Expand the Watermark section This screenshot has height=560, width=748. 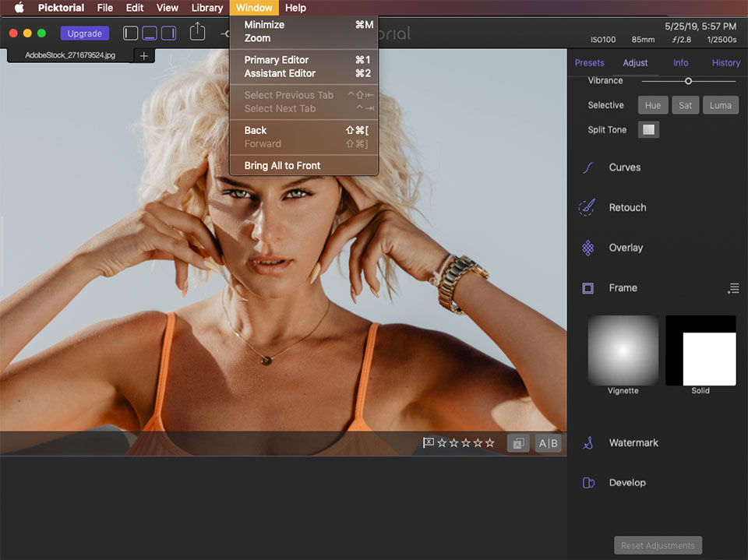coord(633,442)
